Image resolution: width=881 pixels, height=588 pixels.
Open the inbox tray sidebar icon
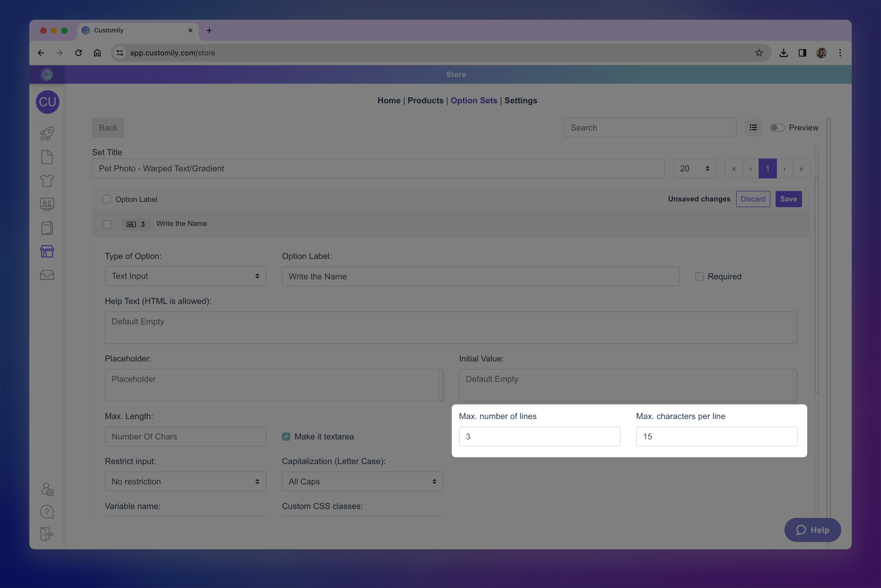47,275
